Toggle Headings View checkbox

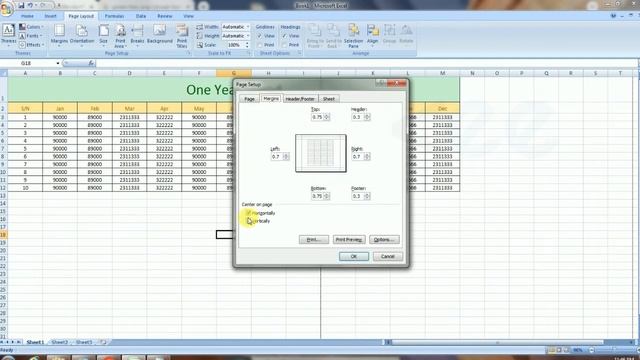pos(284,36)
